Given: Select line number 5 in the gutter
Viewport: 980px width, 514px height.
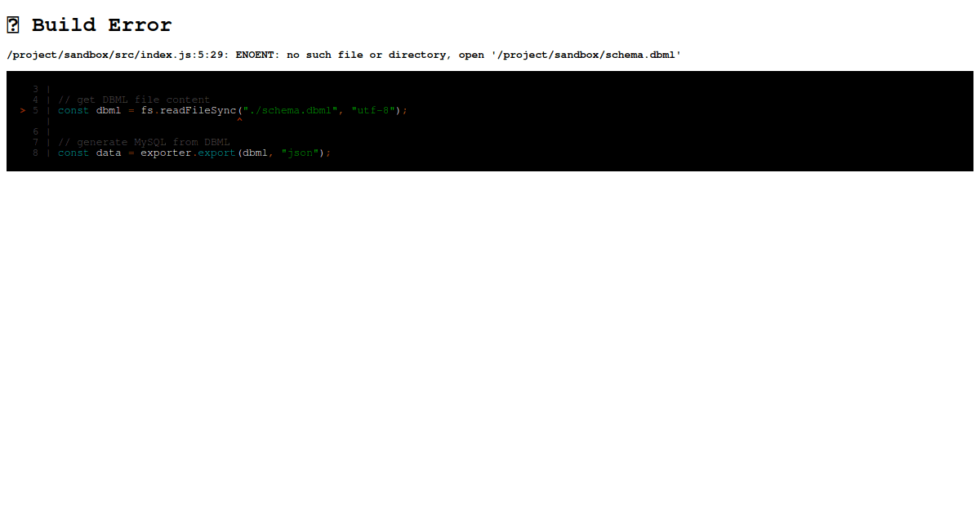Looking at the screenshot, I should tap(35, 110).
